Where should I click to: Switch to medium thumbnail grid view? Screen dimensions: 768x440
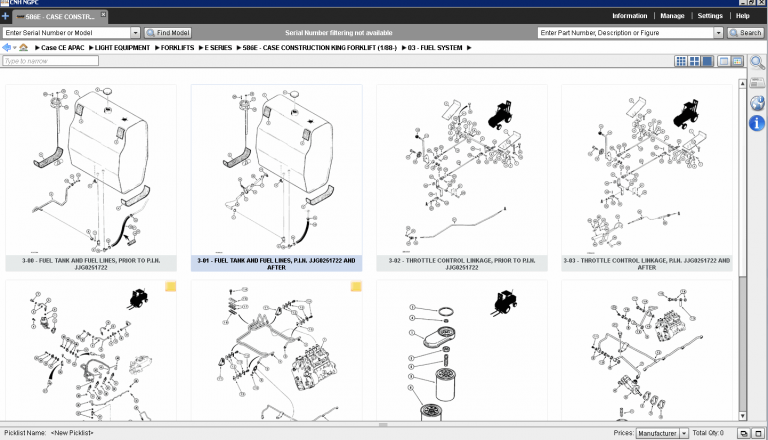click(694, 62)
